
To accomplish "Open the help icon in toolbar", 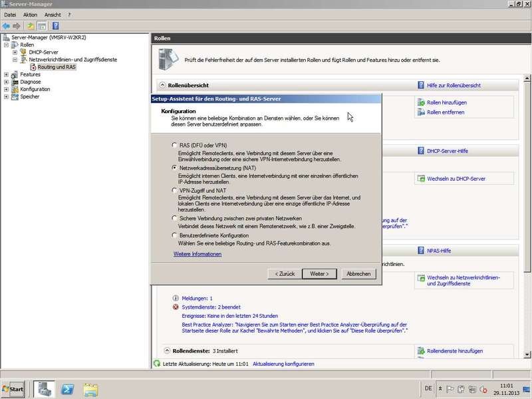I will 56,26.
